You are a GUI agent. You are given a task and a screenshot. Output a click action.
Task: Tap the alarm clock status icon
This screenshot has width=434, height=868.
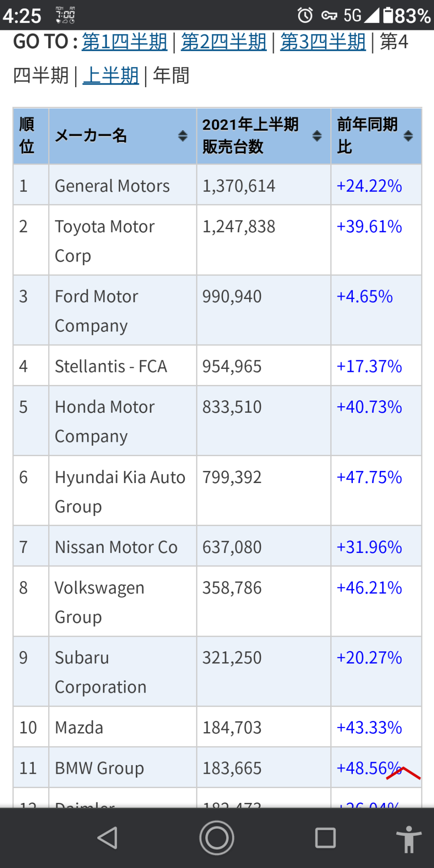pos(305,15)
